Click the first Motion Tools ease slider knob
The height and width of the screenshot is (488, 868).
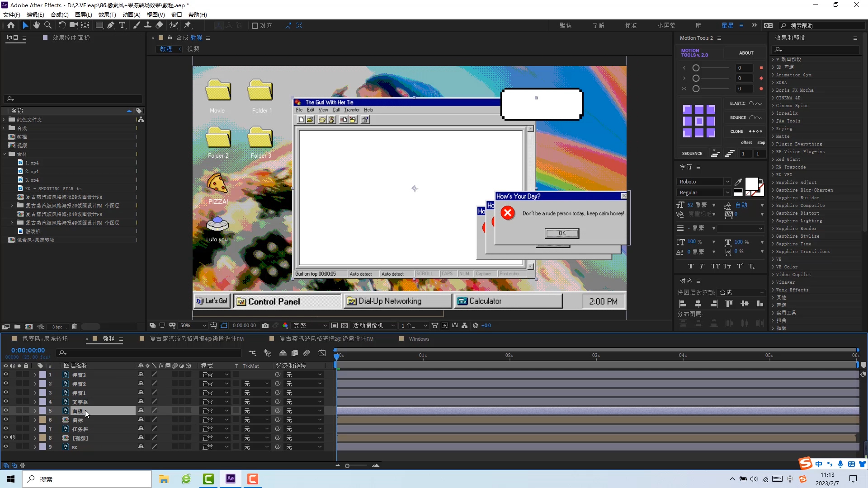[696, 68]
